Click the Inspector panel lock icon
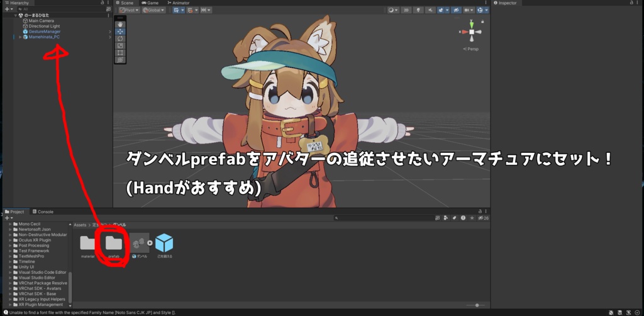Image resolution: width=644 pixels, height=316 pixels. pyautogui.click(x=633, y=3)
